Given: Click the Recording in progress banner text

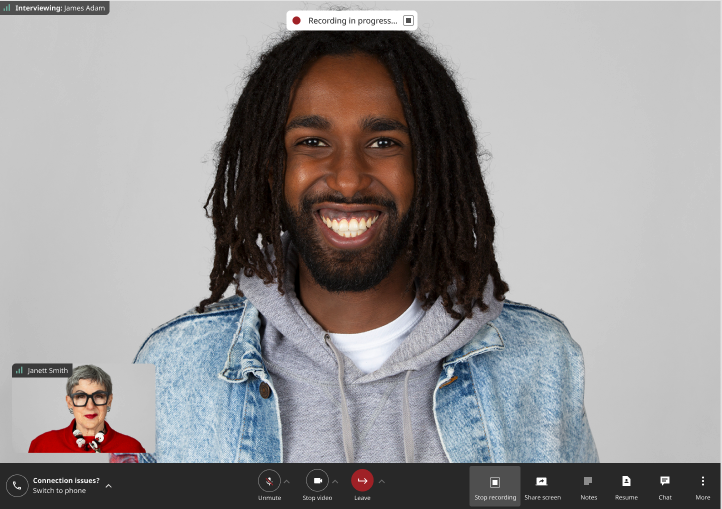Looking at the screenshot, I should click(352, 21).
